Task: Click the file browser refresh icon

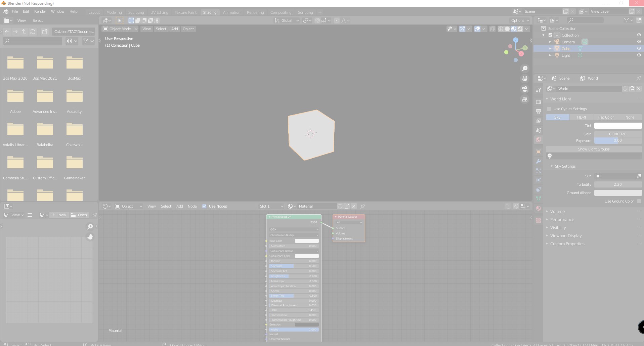Action: point(33,32)
